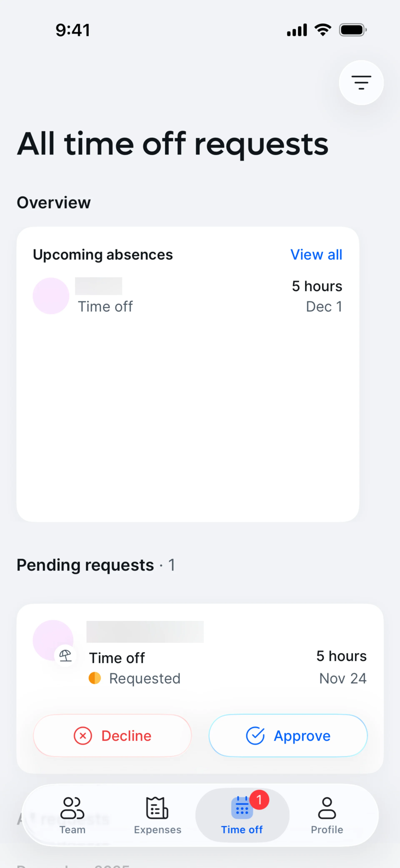400x868 pixels.
Task: Tap the avatar in Upcoming absences
Action: (x=51, y=296)
